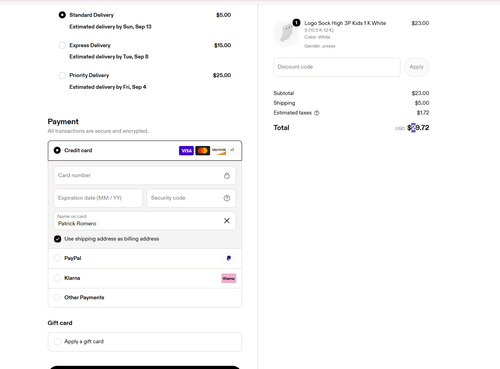
Task: Click Name on card field with Patrick Romero
Action: coord(145,220)
